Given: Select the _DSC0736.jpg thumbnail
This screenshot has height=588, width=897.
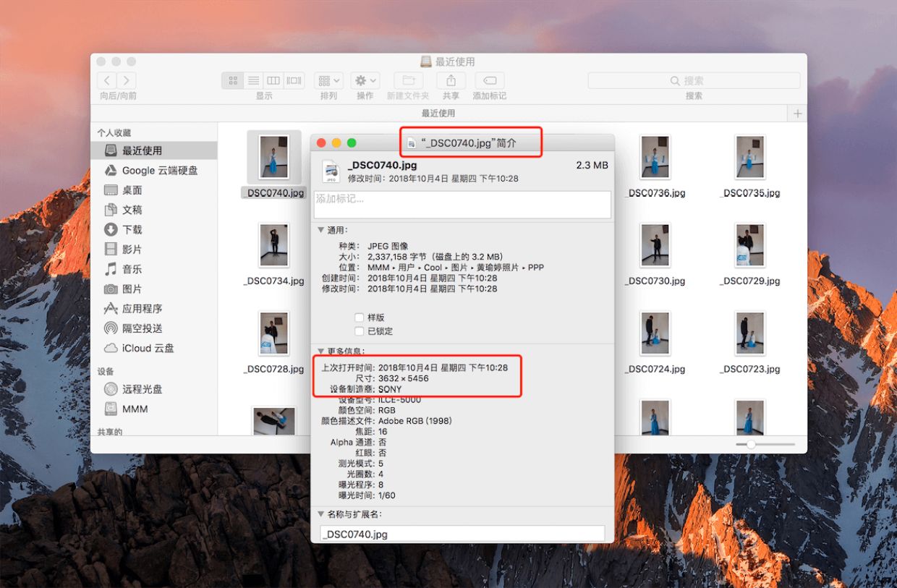Looking at the screenshot, I should 655,158.
